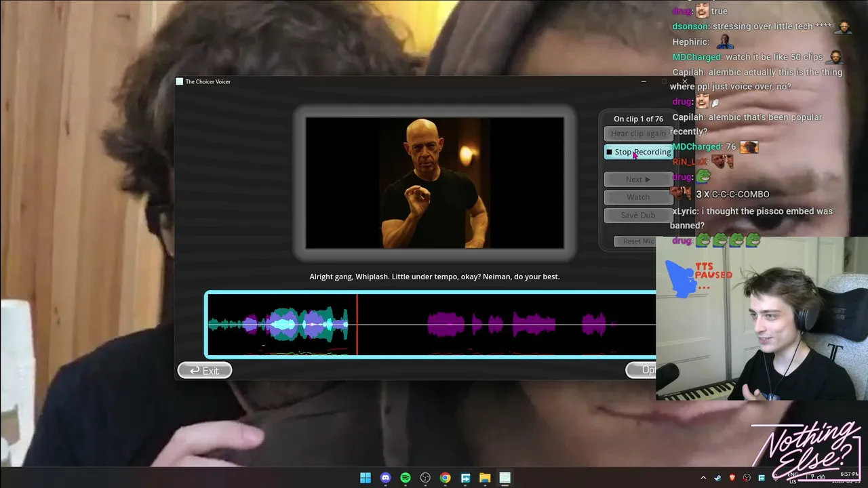This screenshot has height=488, width=868.
Task: Open Google Chrome from the taskbar
Action: click(445, 478)
